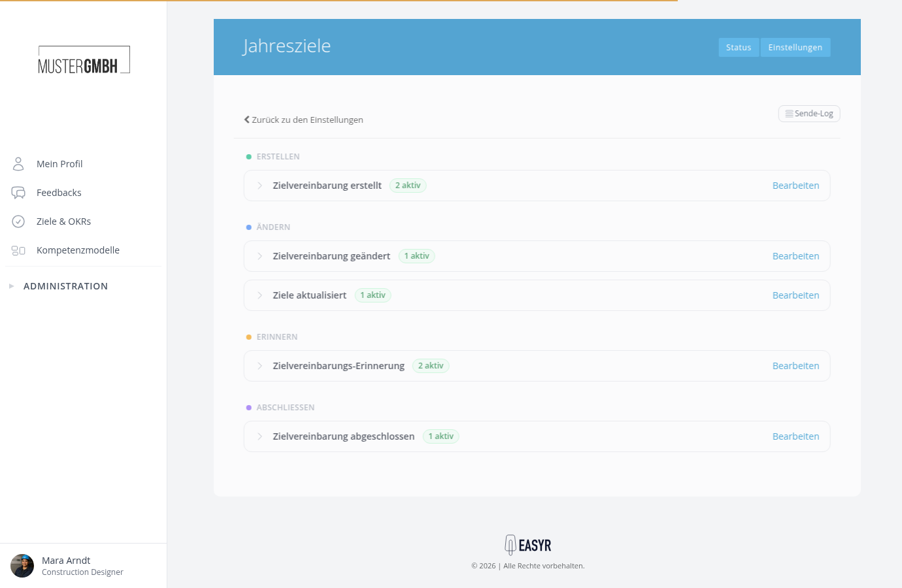Click Bearbeiten for Zielvereinbarung abgeschlossen
Viewport: 902px width, 588px height.
pos(795,436)
